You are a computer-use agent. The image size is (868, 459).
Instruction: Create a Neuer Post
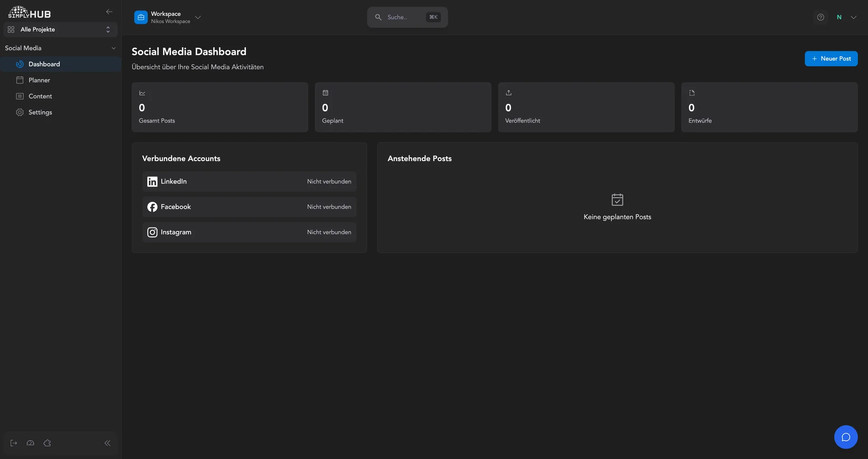click(x=831, y=59)
